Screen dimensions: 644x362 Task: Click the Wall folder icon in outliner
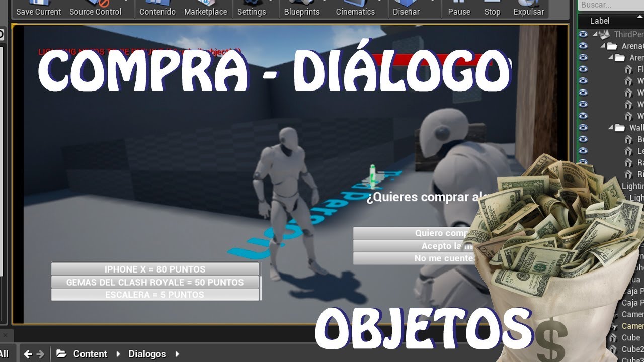620,128
